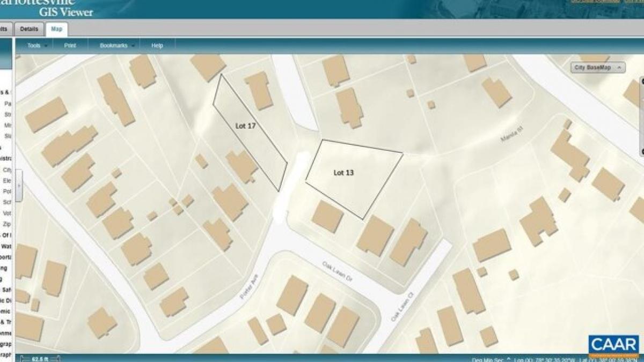The width and height of the screenshot is (644, 362).
Task: Click the Lot 17 parcel label
Action: pos(245,125)
